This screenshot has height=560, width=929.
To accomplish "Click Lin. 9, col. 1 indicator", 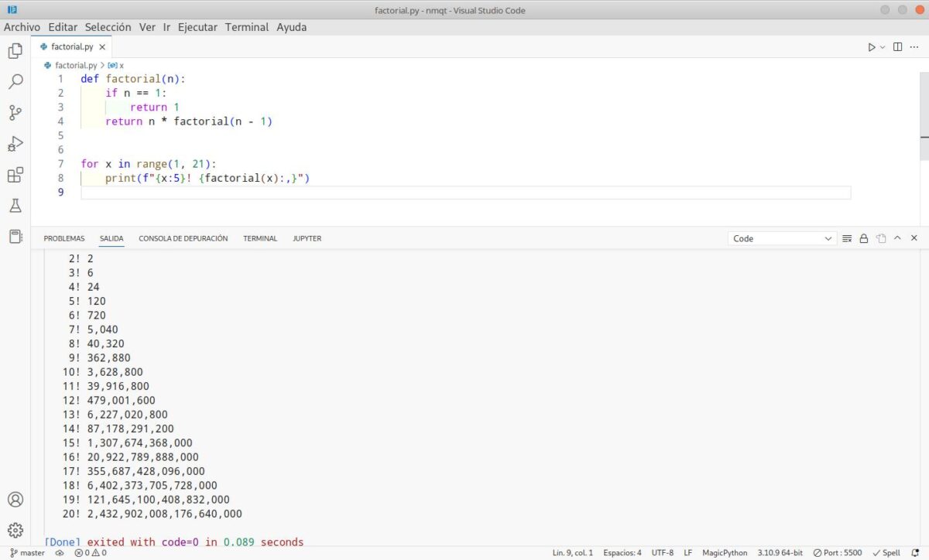I will (x=572, y=552).
